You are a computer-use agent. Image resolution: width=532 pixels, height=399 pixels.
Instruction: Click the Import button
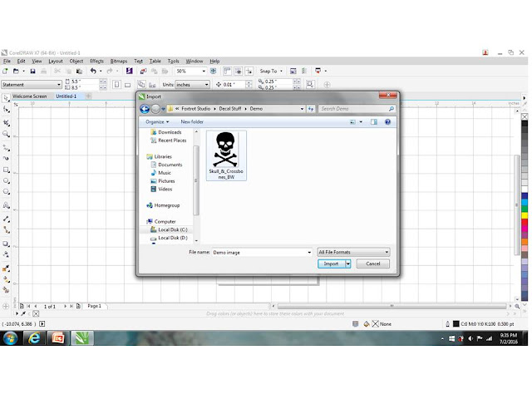click(x=331, y=264)
